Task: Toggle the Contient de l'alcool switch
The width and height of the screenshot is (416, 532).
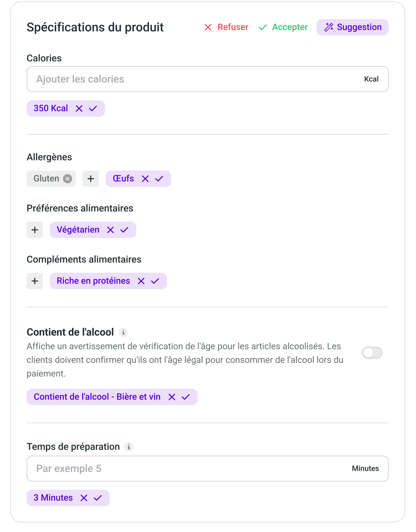Action: tap(372, 353)
